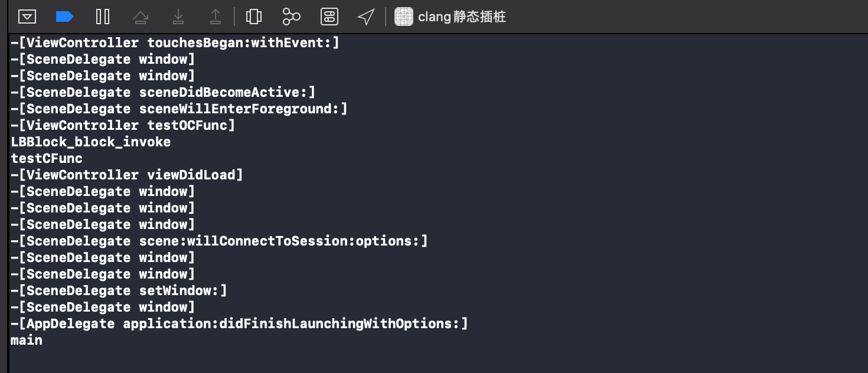The width and height of the screenshot is (868, 373).
Task: Open Environment Overrides settings icon
Action: (329, 17)
